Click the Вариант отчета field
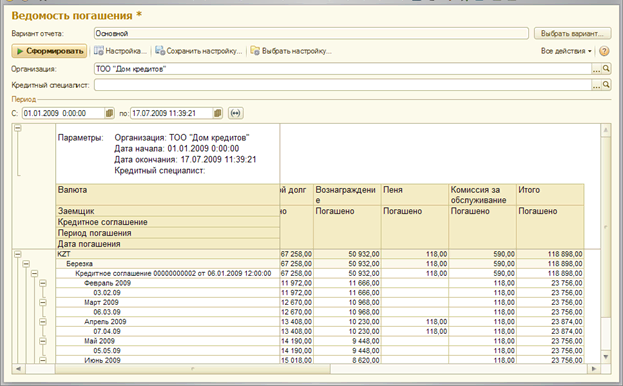 point(311,33)
